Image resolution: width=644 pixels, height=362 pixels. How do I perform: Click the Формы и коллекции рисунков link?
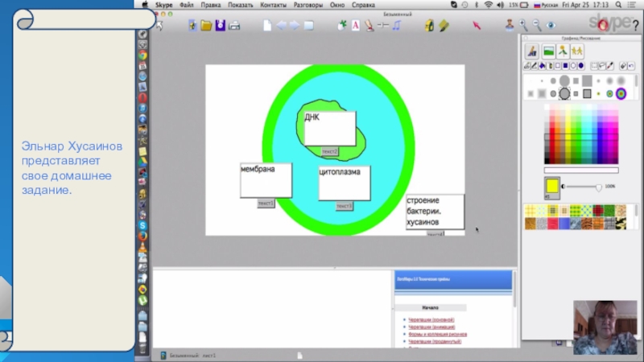coord(439,334)
